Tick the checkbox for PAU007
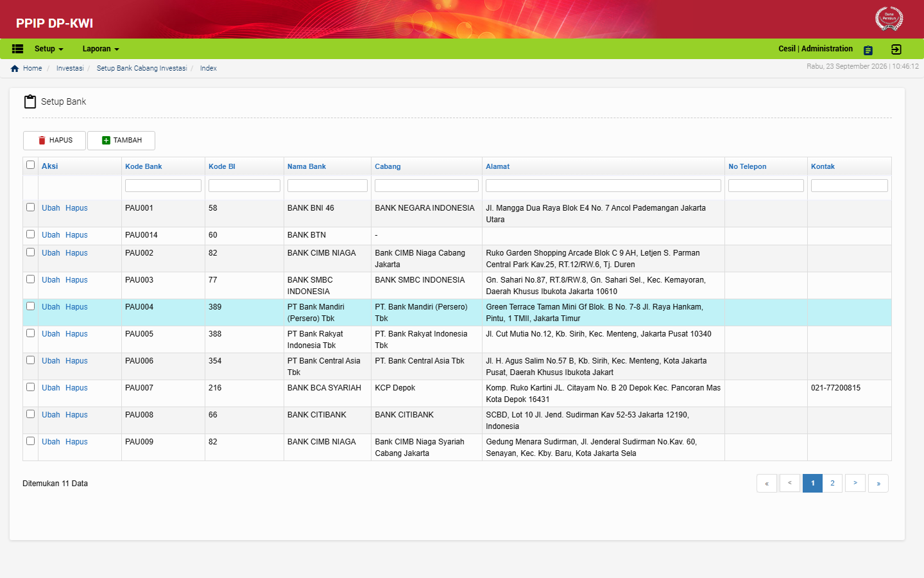 coord(30,387)
